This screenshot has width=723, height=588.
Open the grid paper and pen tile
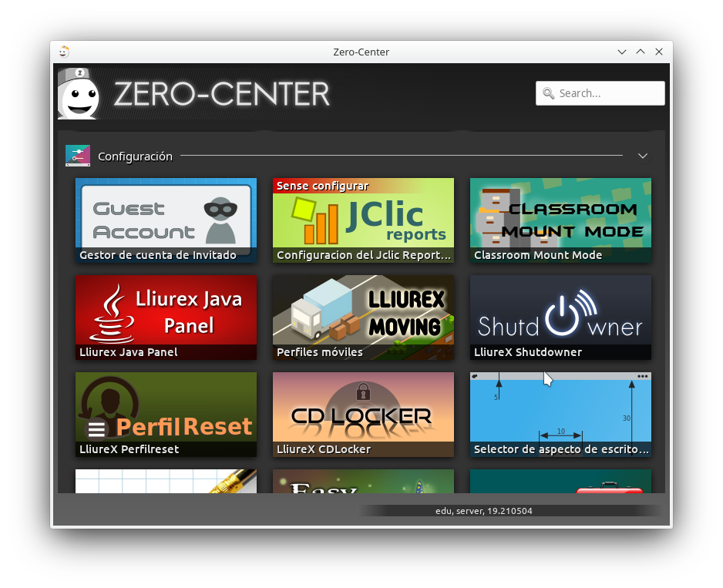(166, 482)
